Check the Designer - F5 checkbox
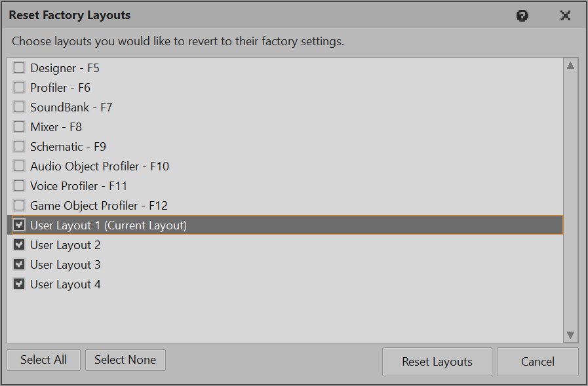Viewport: 588px width, 386px height. pyautogui.click(x=19, y=68)
